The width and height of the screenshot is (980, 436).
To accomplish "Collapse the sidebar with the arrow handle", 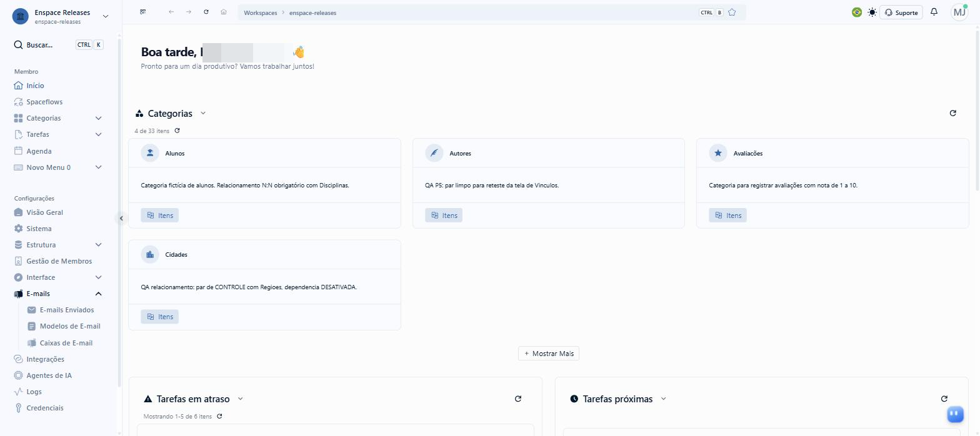I will coord(121,218).
